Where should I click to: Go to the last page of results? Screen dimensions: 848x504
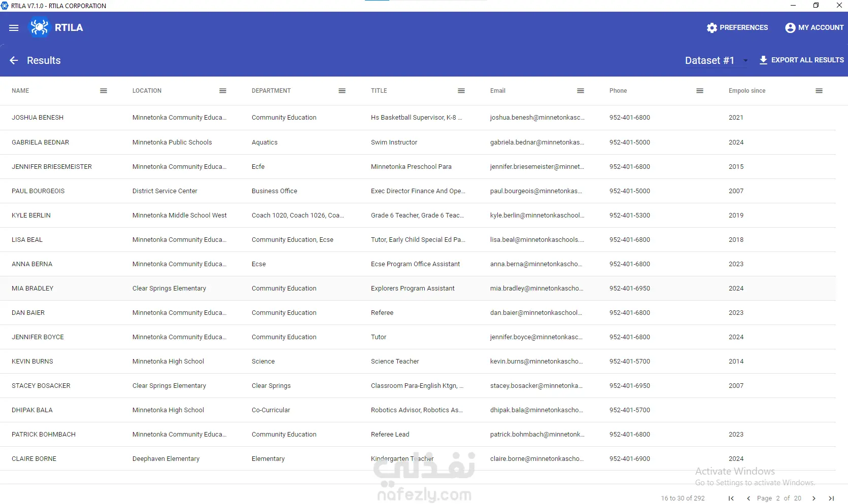tap(831, 498)
